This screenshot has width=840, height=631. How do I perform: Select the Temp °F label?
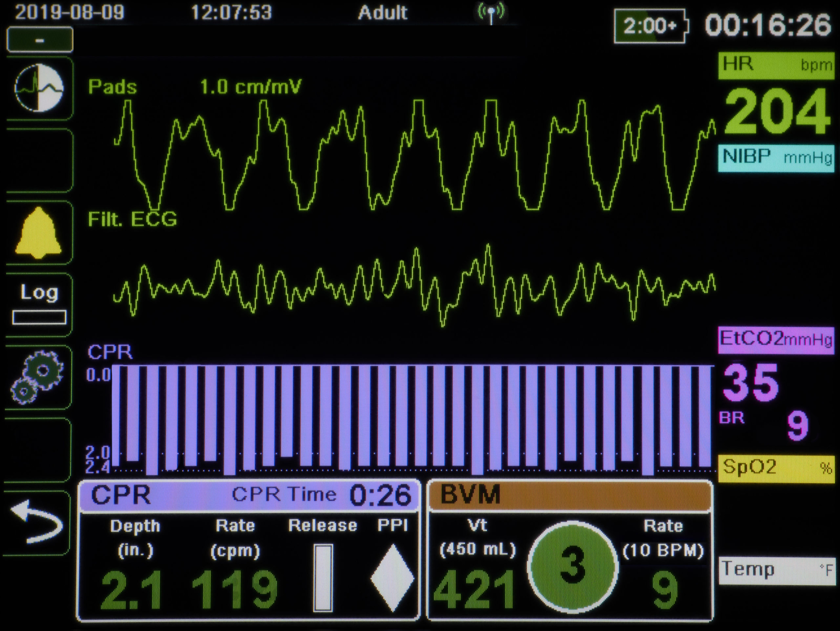coord(776,570)
